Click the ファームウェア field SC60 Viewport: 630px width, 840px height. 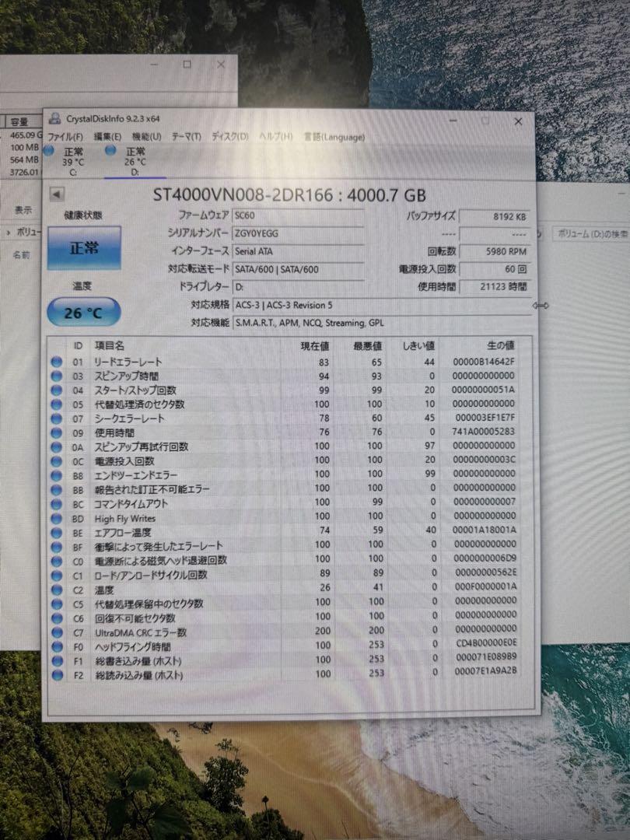(x=299, y=215)
